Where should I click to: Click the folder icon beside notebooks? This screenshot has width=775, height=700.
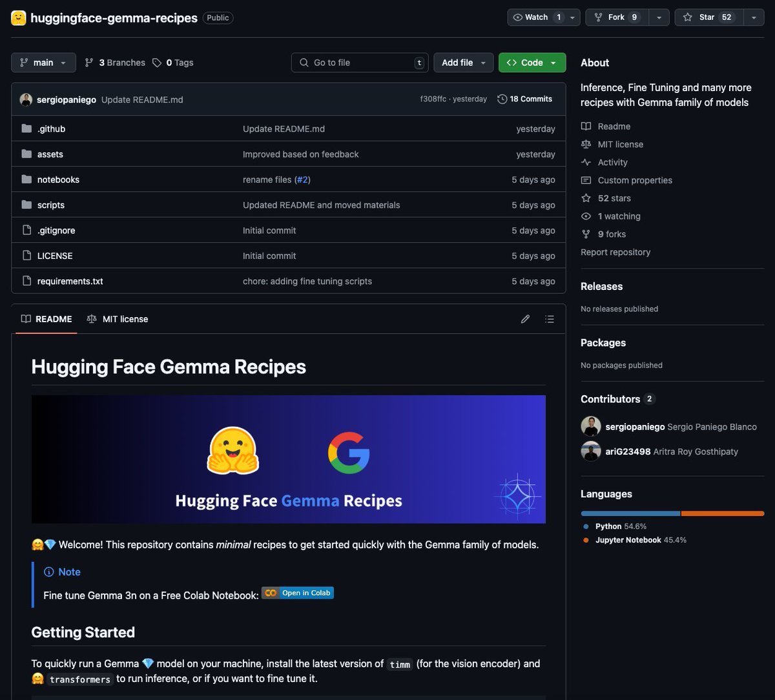click(x=26, y=180)
